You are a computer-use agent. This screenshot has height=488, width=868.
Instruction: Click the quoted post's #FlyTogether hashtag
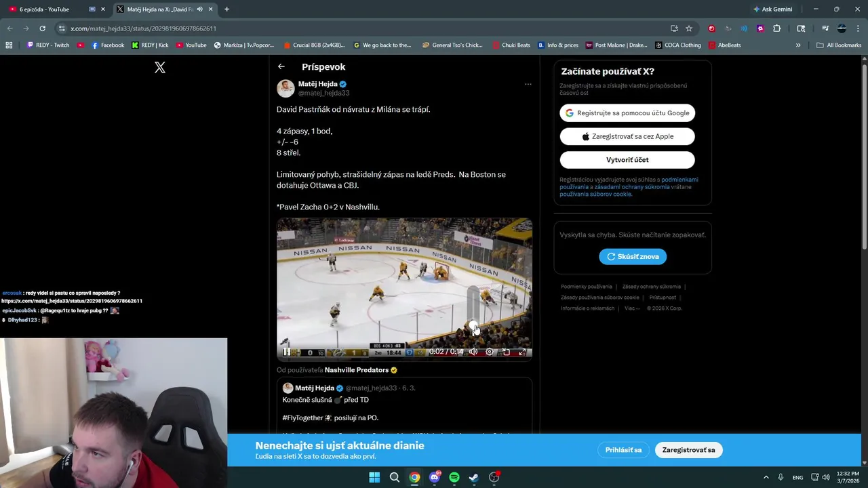302,418
